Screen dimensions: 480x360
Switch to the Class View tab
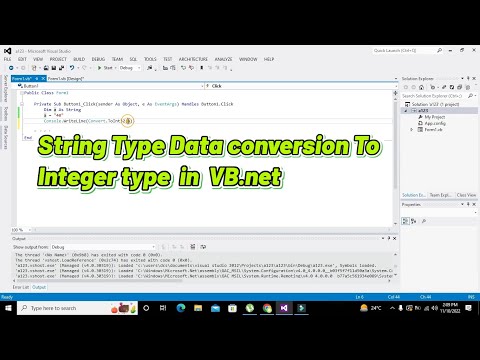click(x=466, y=195)
